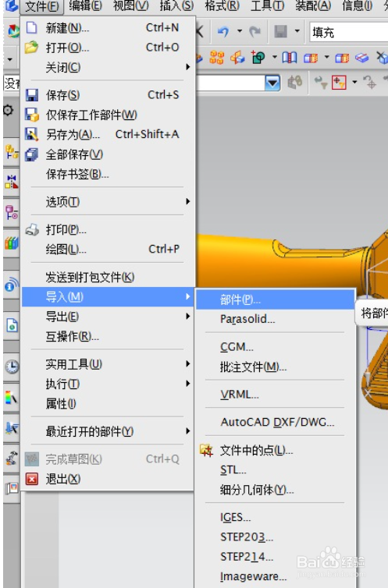Click the grey save disk toolbar icon
Screen dimensions: 388x588
[x=281, y=32]
